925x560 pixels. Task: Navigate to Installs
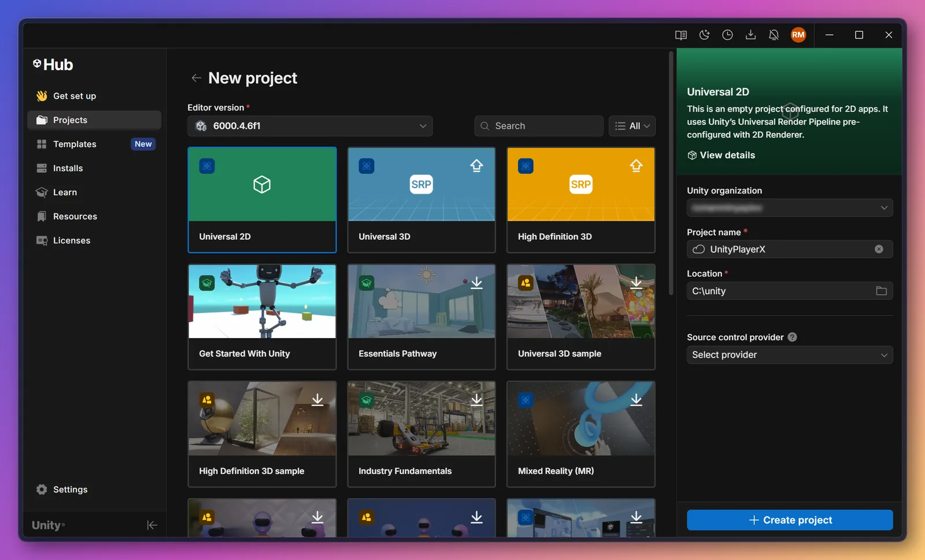94,168
